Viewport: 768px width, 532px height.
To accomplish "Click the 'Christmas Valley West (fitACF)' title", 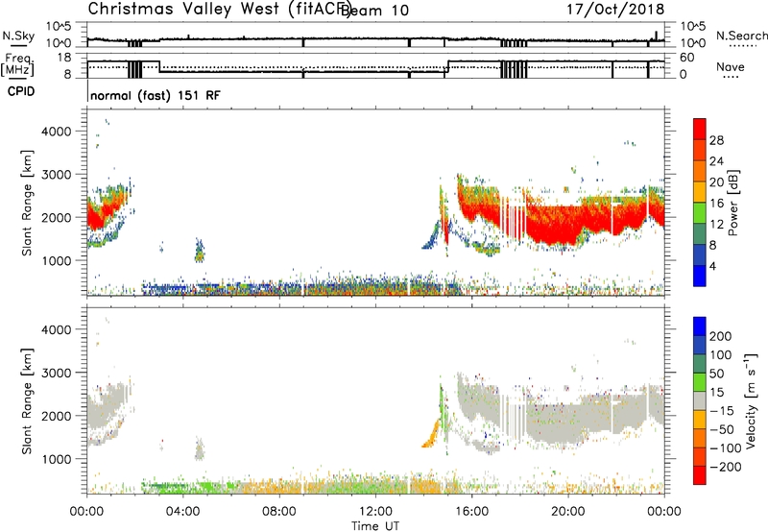I will tap(220, 9).
